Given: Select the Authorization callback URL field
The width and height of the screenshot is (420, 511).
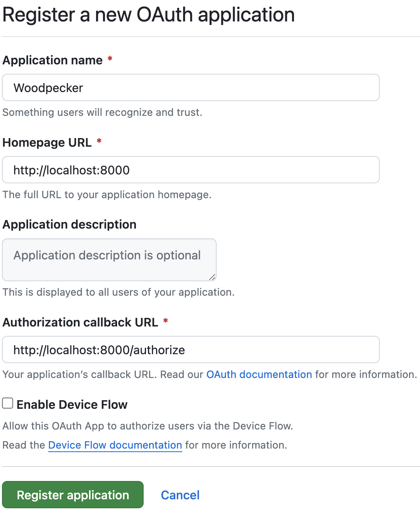Looking at the screenshot, I should [x=190, y=350].
